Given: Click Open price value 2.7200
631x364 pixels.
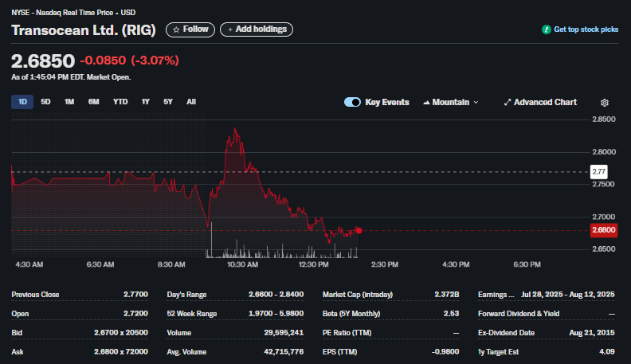Looking at the screenshot, I should [135, 313].
